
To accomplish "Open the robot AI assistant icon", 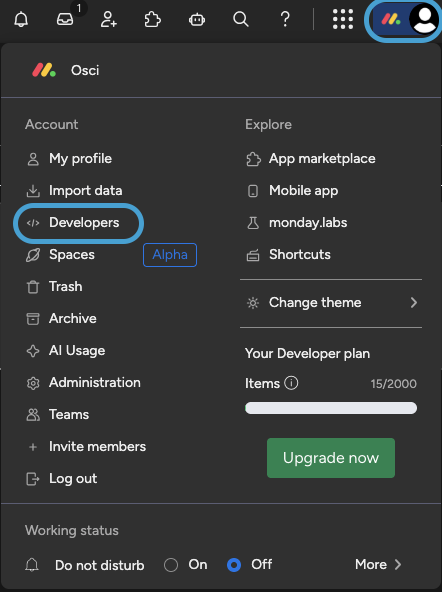I will tap(197, 18).
